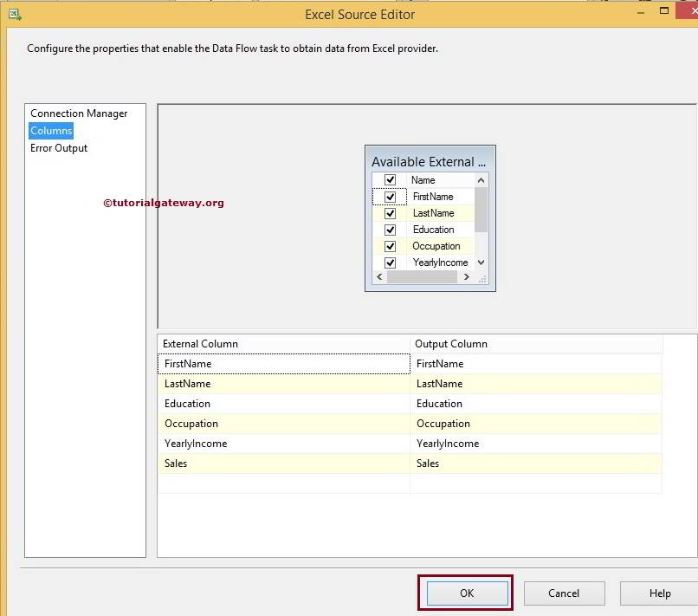The width and height of the screenshot is (698, 616).
Task: Click the scroll-right arrow below the column list
Action: [x=466, y=276]
